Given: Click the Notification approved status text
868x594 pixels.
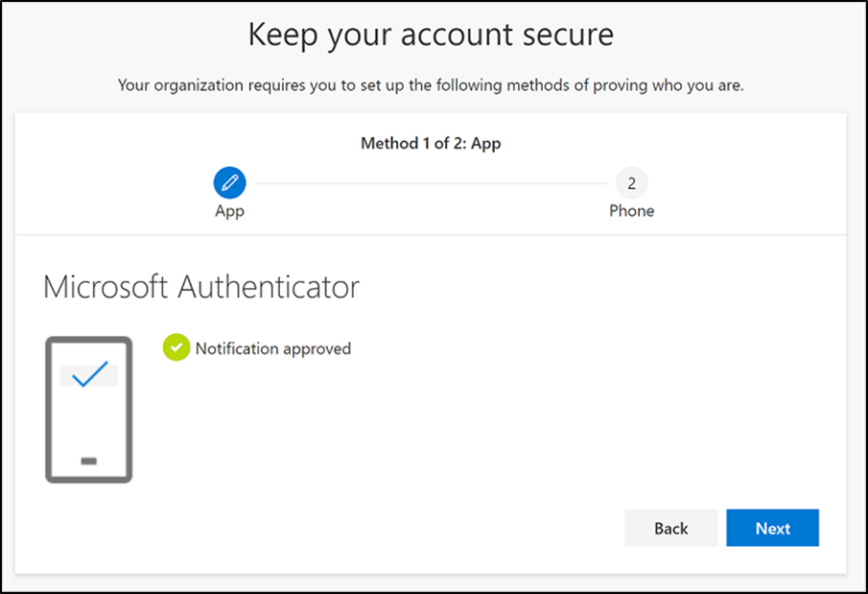Looking at the screenshot, I should click(x=272, y=348).
